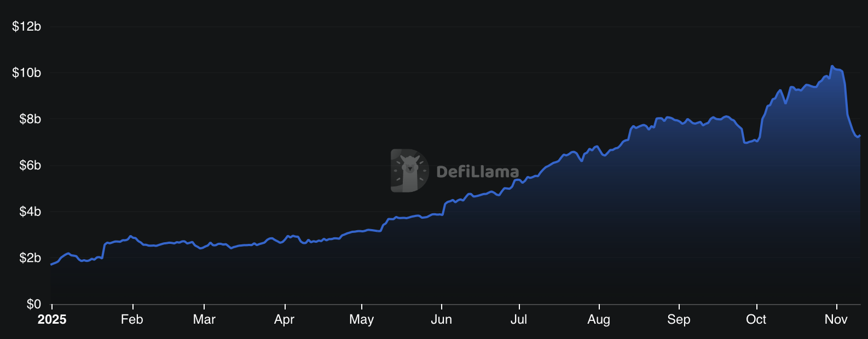Click the Oct x-axis label
Screen dimensions: 868x339
[756, 320]
